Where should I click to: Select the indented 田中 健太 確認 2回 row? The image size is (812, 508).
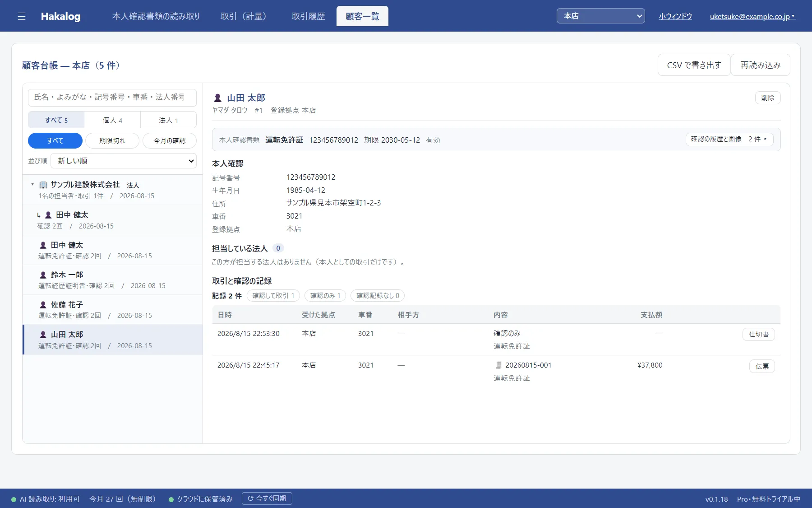tap(112, 220)
